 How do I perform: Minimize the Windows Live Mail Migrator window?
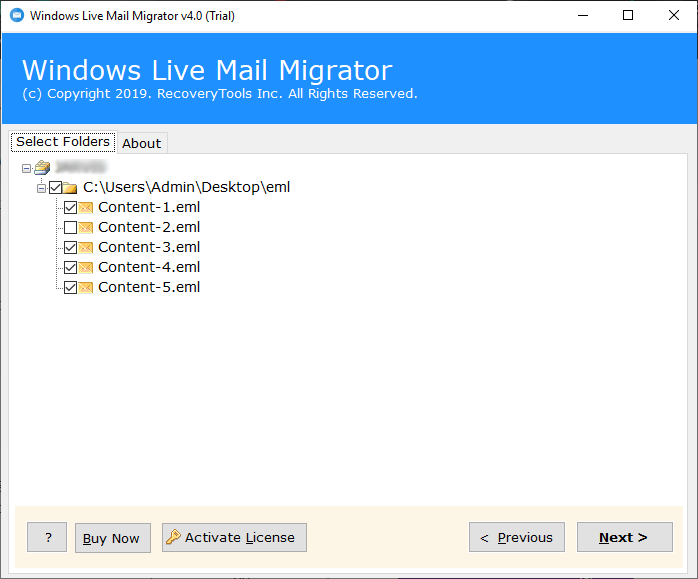583,16
